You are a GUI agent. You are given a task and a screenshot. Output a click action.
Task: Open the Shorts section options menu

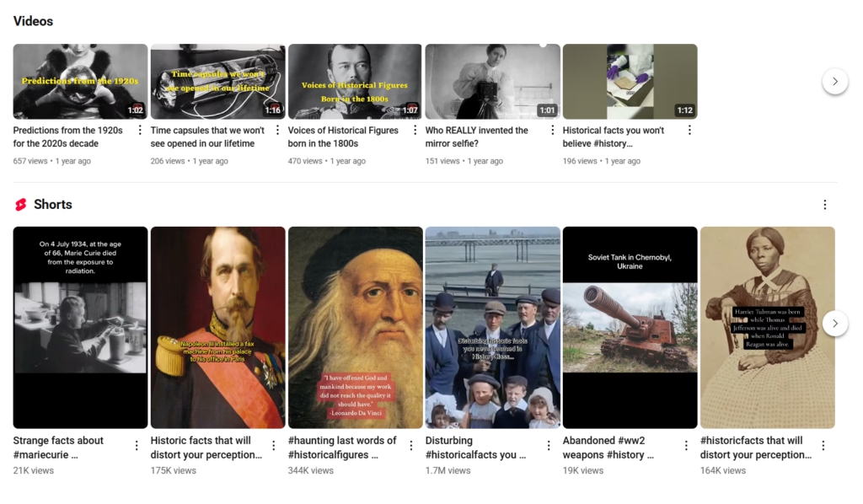pos(824,205)
